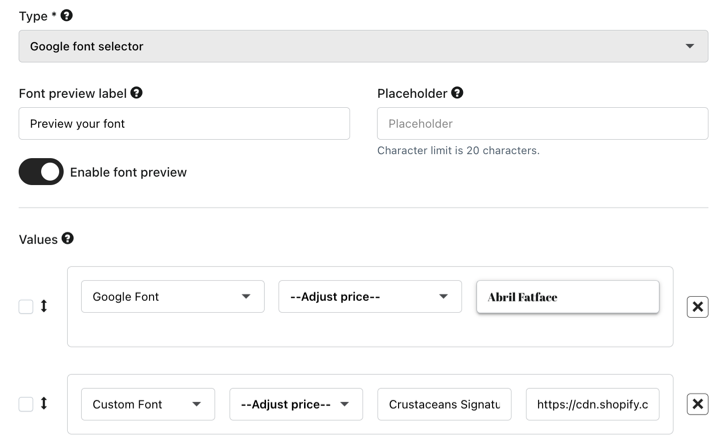Open the Google Font source dropdown
Image resolution: width=726 pixels, height=447 pixels.
coord(172,297)
